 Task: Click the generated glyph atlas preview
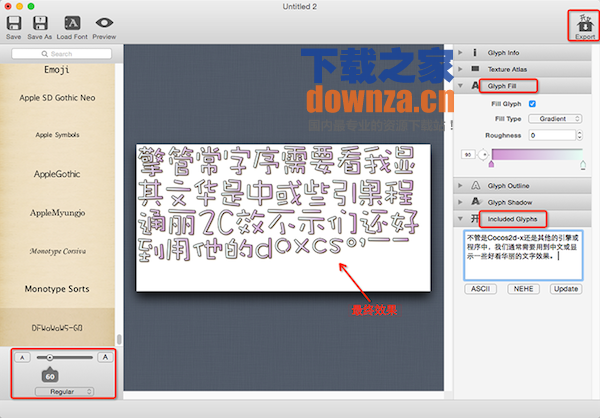coord(283,218)
